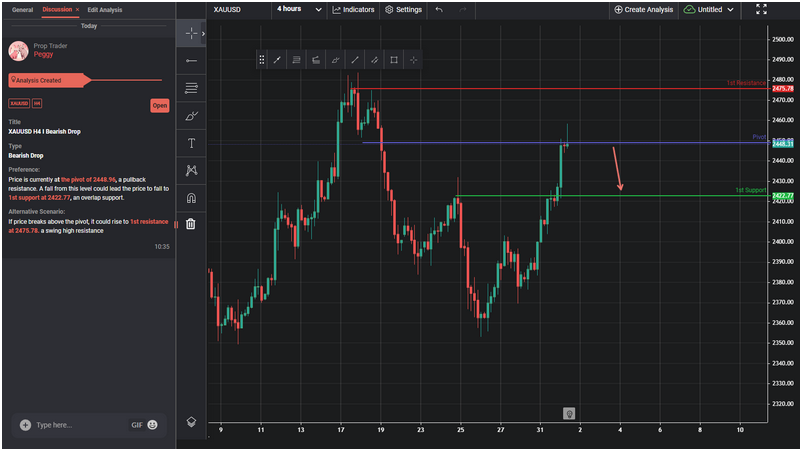800x449 pixels.
Task: Toggle the magnet snap mode
Action: click(191, 198)
